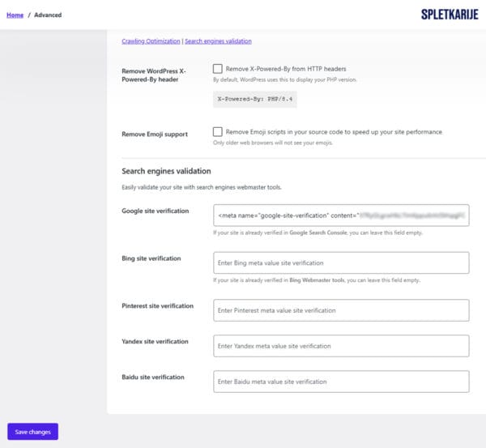This screenshot has width=486, height=448.
Task: Click the Advanced breadcrumb item
Action: (x=48, y=15)
